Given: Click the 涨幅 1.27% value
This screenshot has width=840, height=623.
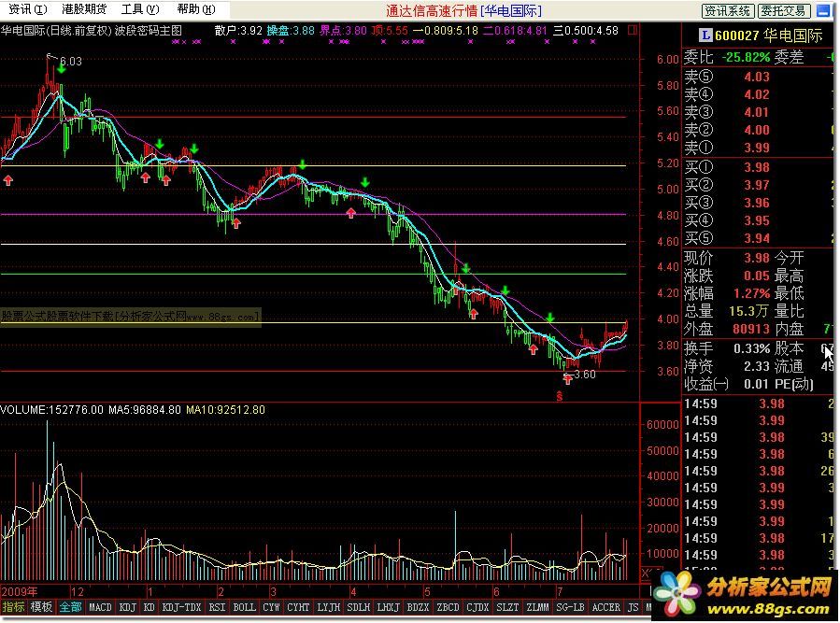Looking at the screenshot, I should 751,293.
